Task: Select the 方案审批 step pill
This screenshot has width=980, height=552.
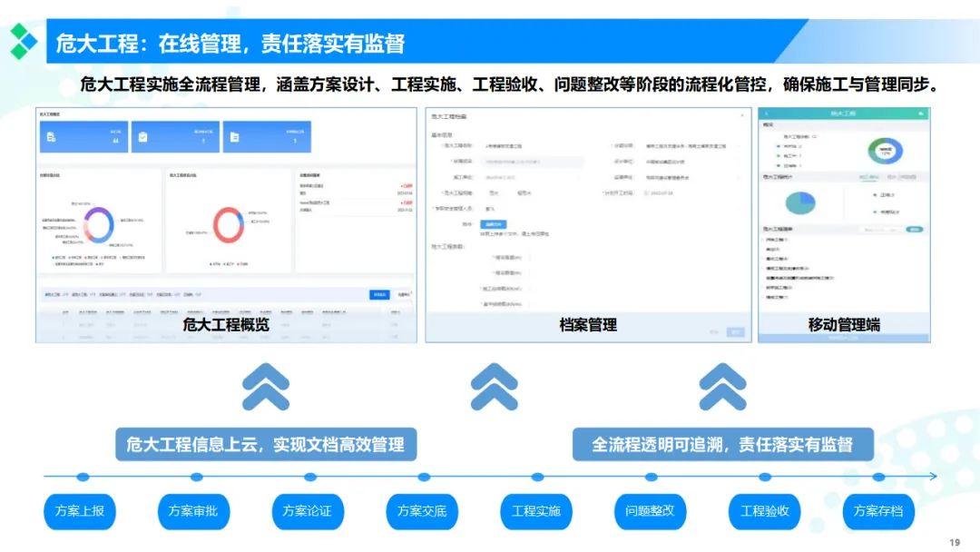Action: [x=193, y=511]
